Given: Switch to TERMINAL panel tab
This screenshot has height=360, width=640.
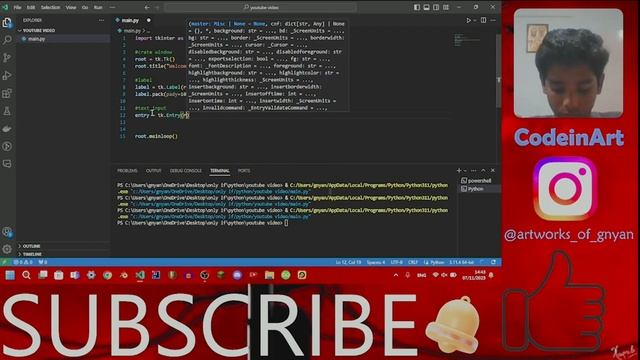Looking at the screenshot, I should [x=220, y=171].
